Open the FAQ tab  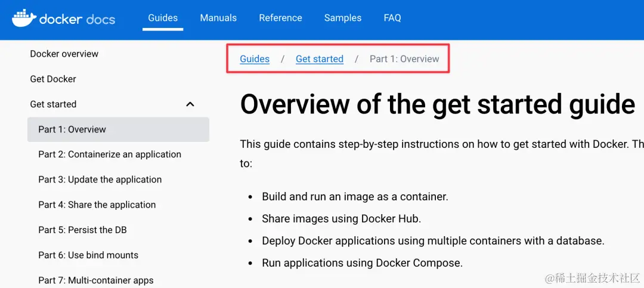[x=392, y=18]
